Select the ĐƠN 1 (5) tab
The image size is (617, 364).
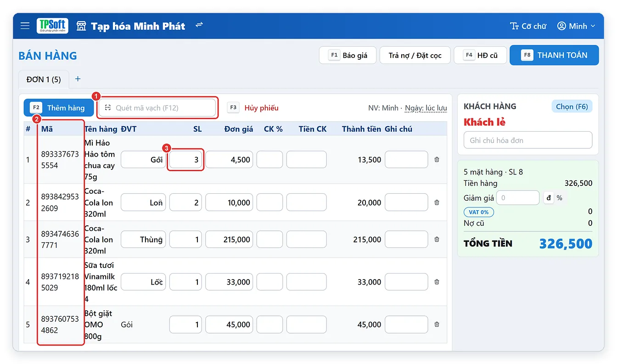tap(44, 79)
